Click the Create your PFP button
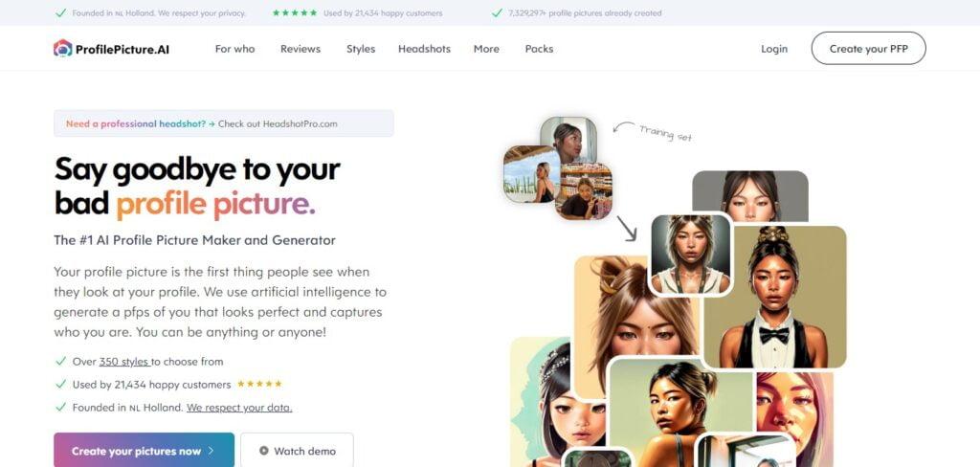Viewport: 980px width, 467px height. coord(868,48)
